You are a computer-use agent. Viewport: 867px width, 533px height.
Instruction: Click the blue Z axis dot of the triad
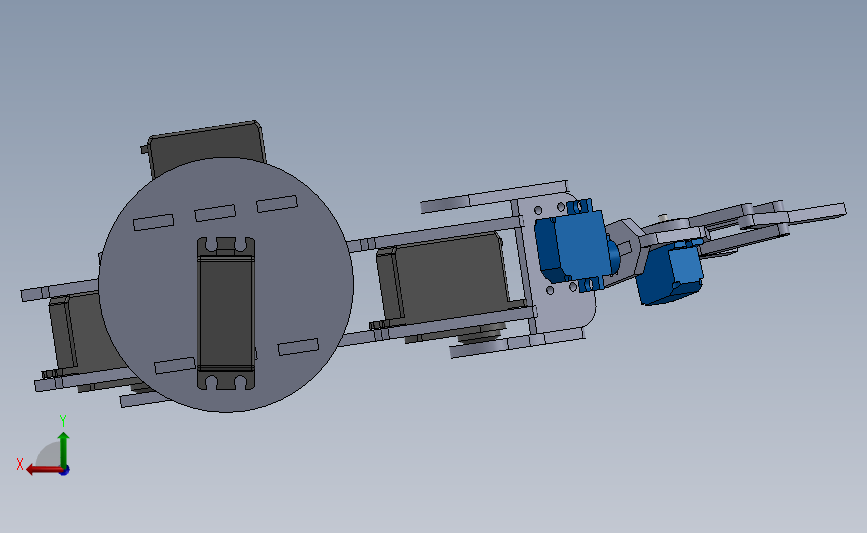65,471
